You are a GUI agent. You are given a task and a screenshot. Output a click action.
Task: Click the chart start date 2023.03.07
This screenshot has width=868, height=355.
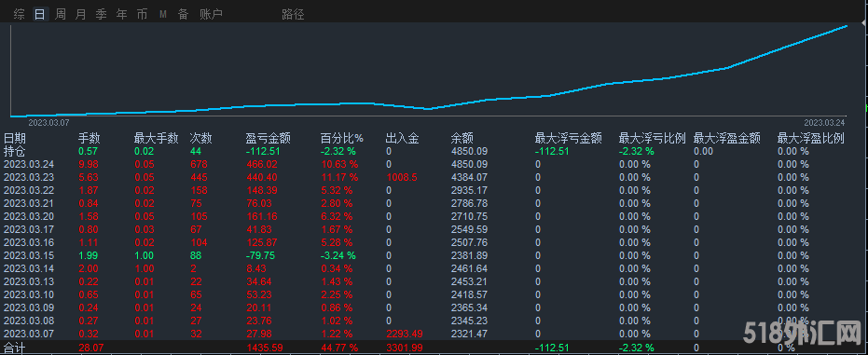coord(48,122)
